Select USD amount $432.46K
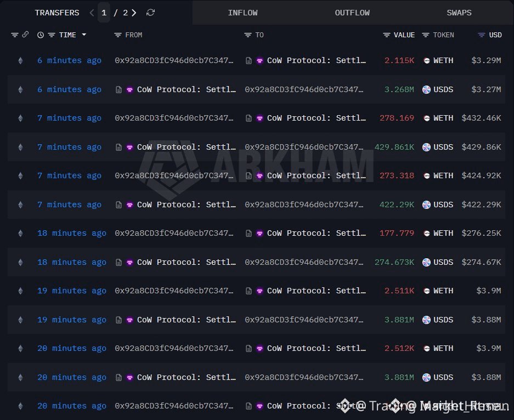 tap(481, 118)
